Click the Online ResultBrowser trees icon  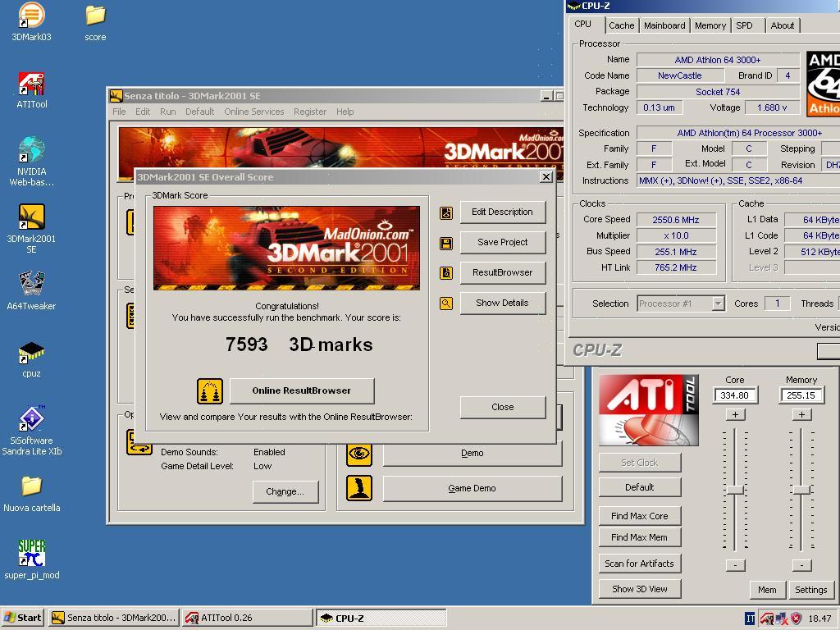pyautogui.click(x=209, y=391)
